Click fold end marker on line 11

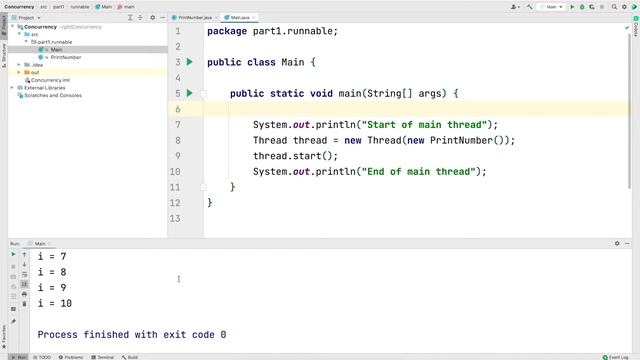click(x=203, y=187)
